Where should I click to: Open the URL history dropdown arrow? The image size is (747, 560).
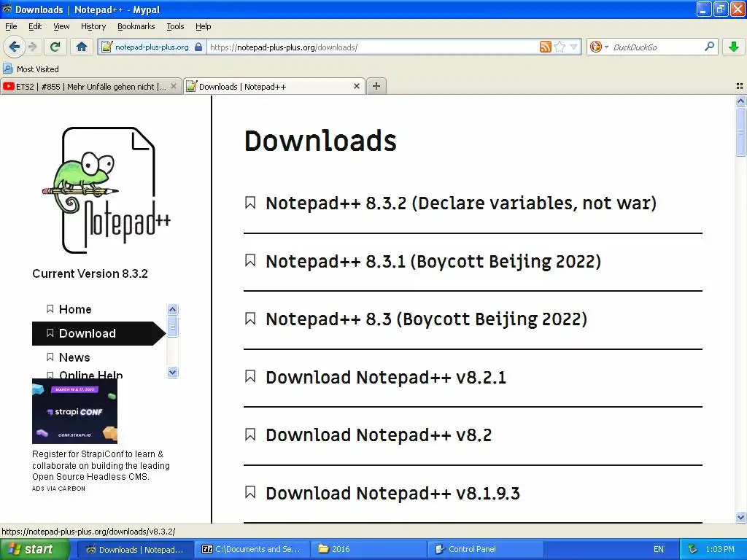[x=573, y=47]
